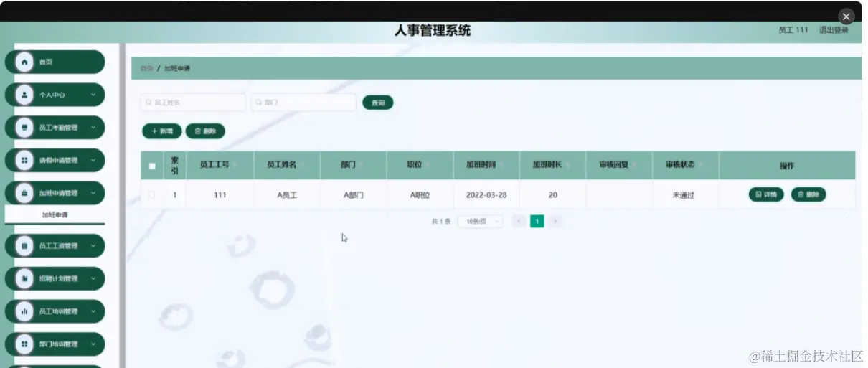This screenshot has width=868, height=368.
Task: Expand the 请假申请管理 chevron
Action: coord(93,161)
